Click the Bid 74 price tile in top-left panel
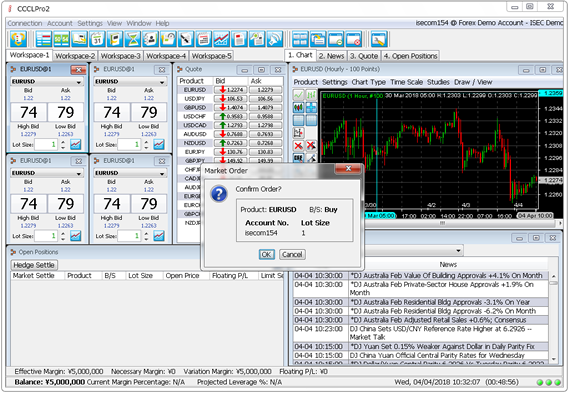This screenshot has height=393, width=570. pyautogui.click(x=29, y=112)
